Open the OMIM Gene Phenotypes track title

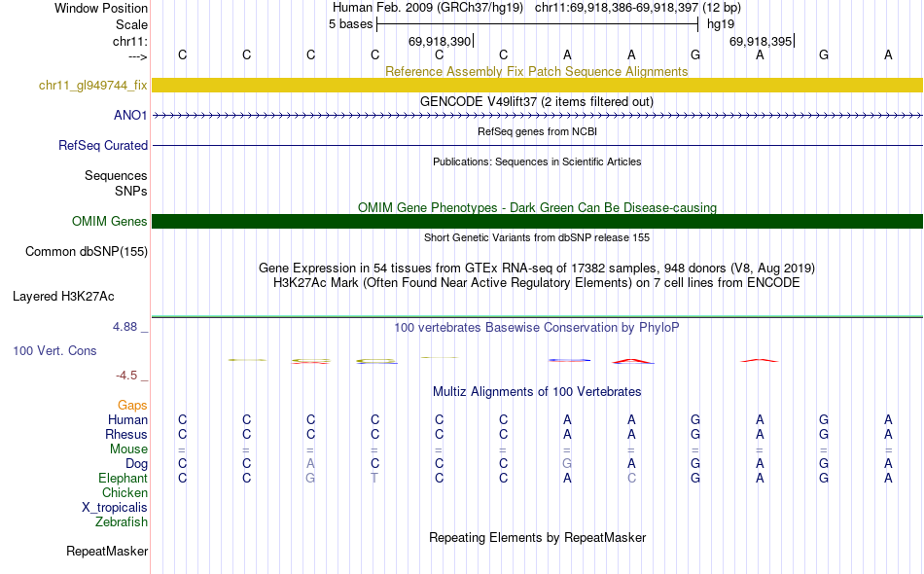(x=537, y=207)
